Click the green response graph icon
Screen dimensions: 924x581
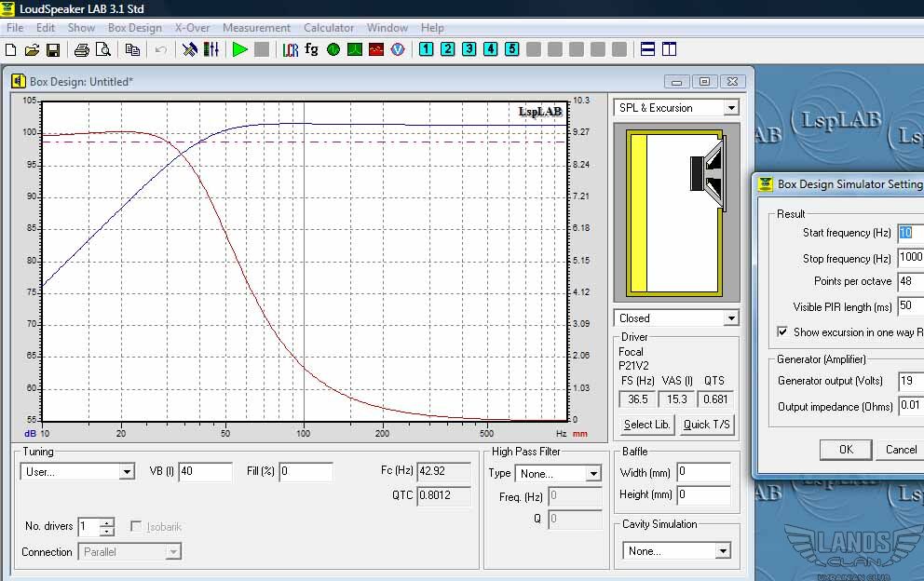[355, 50]
